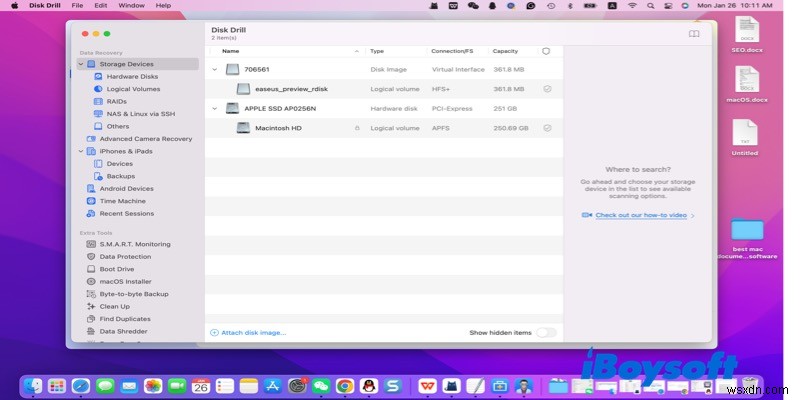
Task: Open Backups under iPhones & iPads
Action: pyautogui.click(x=120, y=176)
